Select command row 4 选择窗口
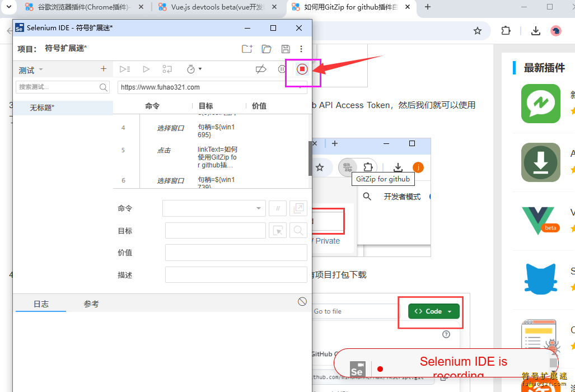 click(x=211, y=131)
